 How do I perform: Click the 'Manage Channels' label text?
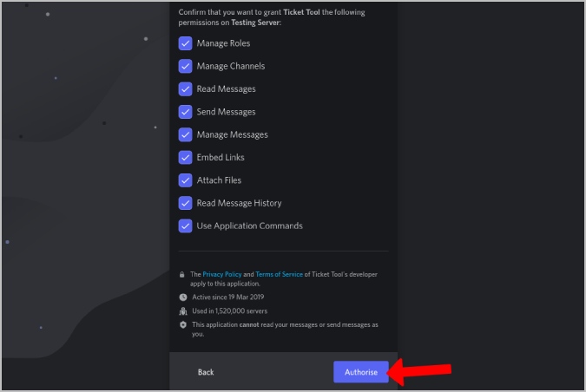(x=231, y=66)
